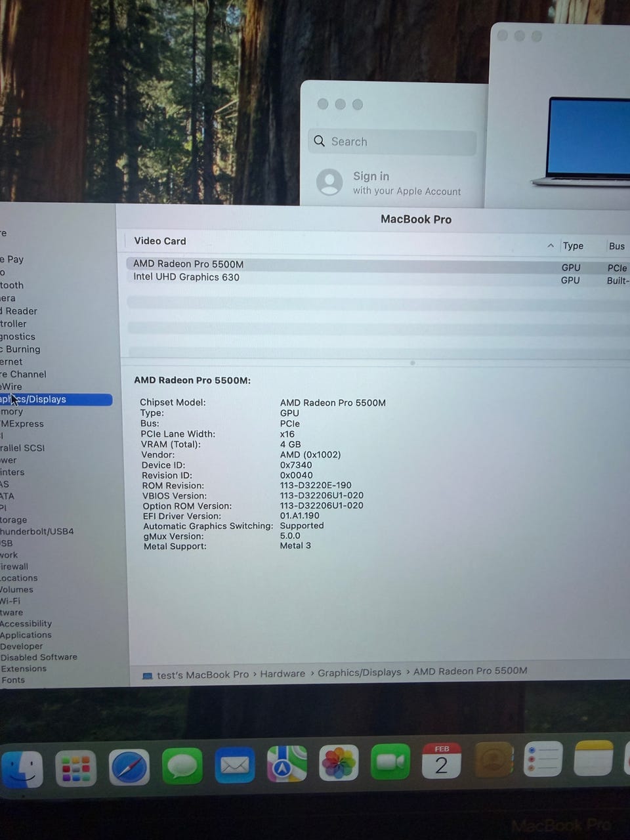Click the Metal Support value 'Metal 3'

295,545
